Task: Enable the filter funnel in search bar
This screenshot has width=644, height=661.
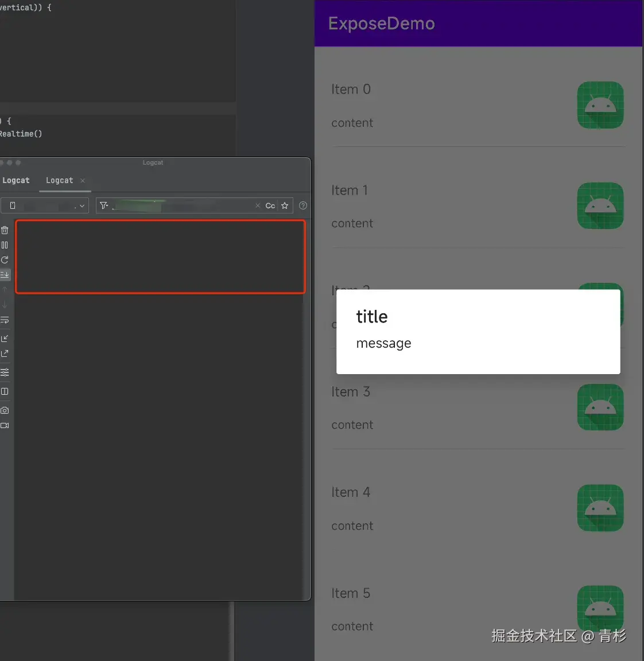Action: click(x=104, y=205)
